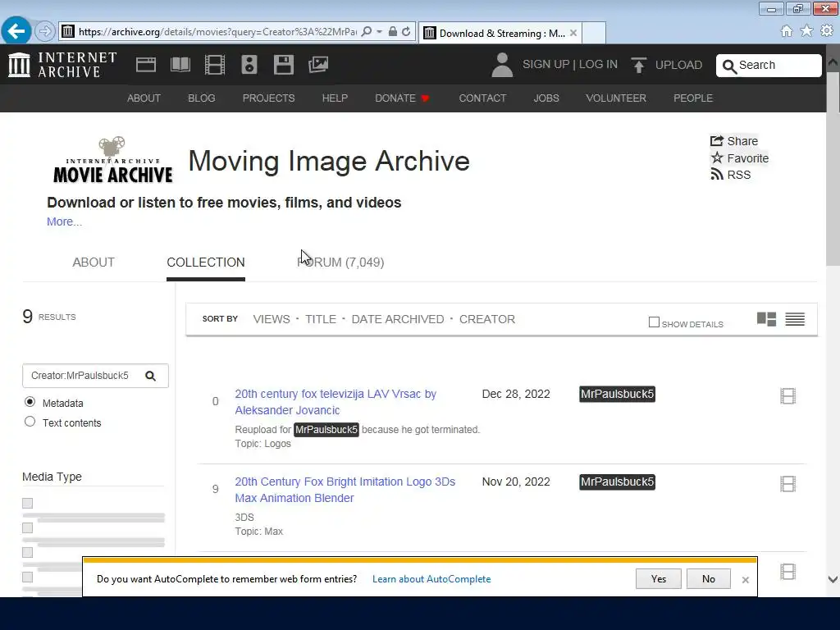Refresh the page with the reload icon
Screen dimensions: 840x630
(406, 32)
